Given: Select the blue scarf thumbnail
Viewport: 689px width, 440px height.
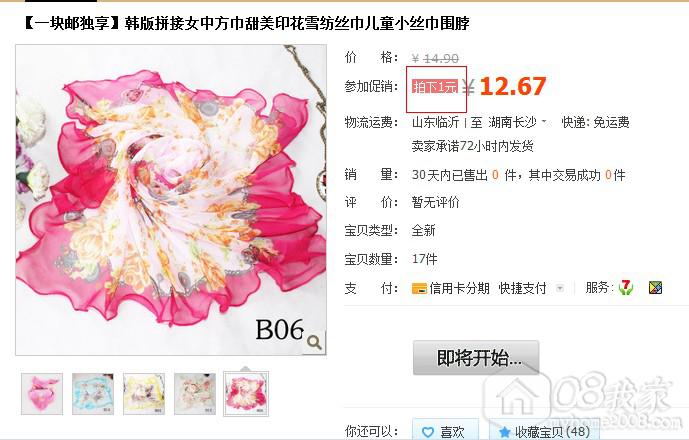Looking at the screenshot, I should (x=93, y=394).
